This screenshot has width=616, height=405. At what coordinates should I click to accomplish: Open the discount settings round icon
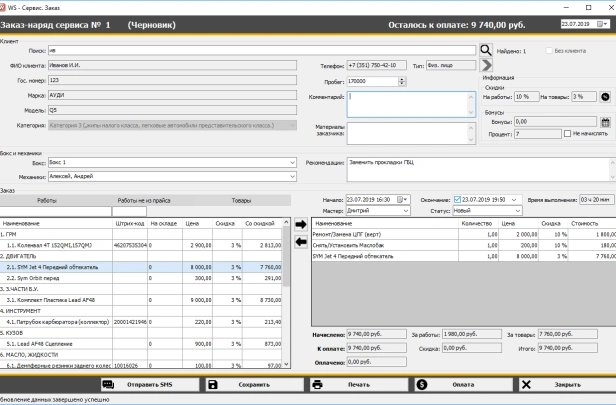point(604,96)
